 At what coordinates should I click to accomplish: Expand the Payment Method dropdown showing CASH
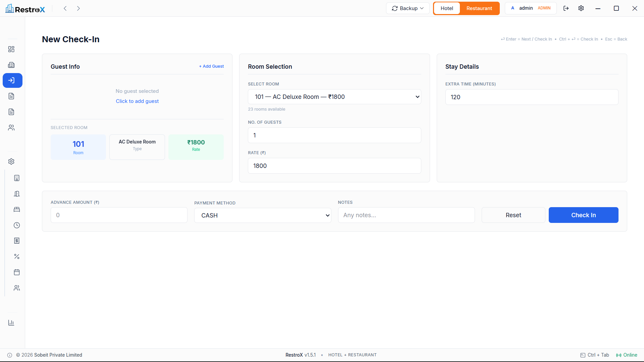(263, 216)
